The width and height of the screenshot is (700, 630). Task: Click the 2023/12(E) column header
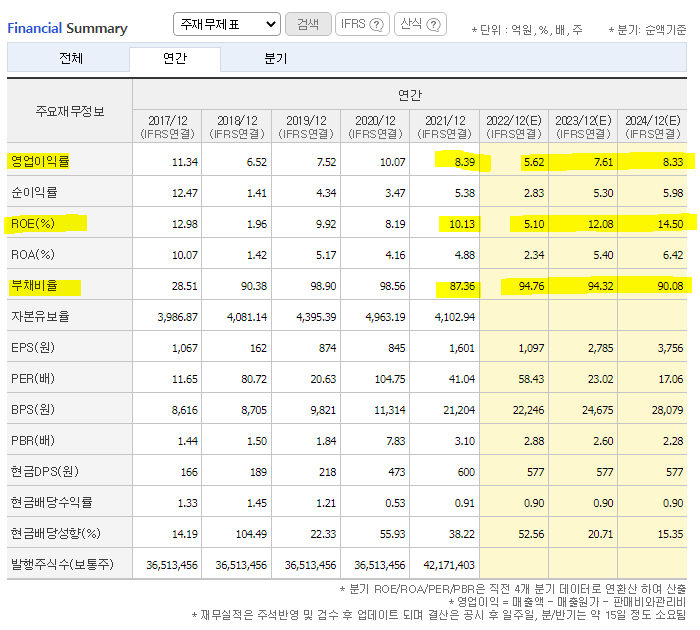(x=583, y=127)
